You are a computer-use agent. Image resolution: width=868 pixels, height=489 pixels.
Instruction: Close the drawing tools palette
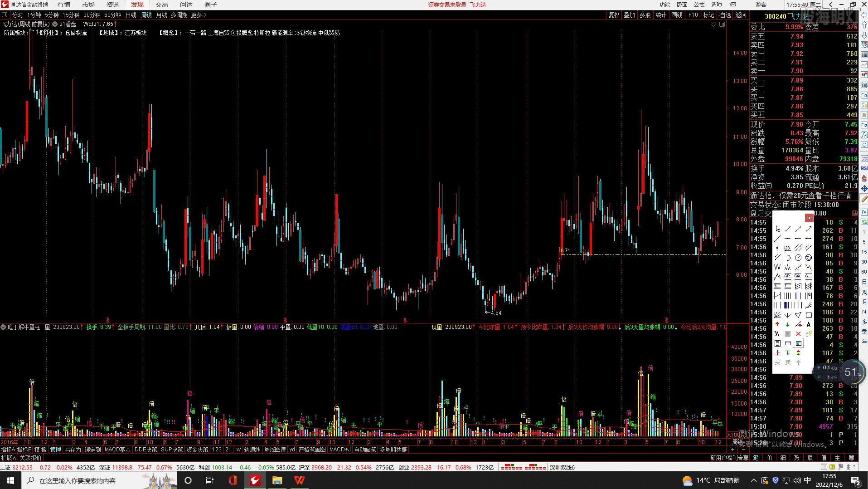coord(809,218)
